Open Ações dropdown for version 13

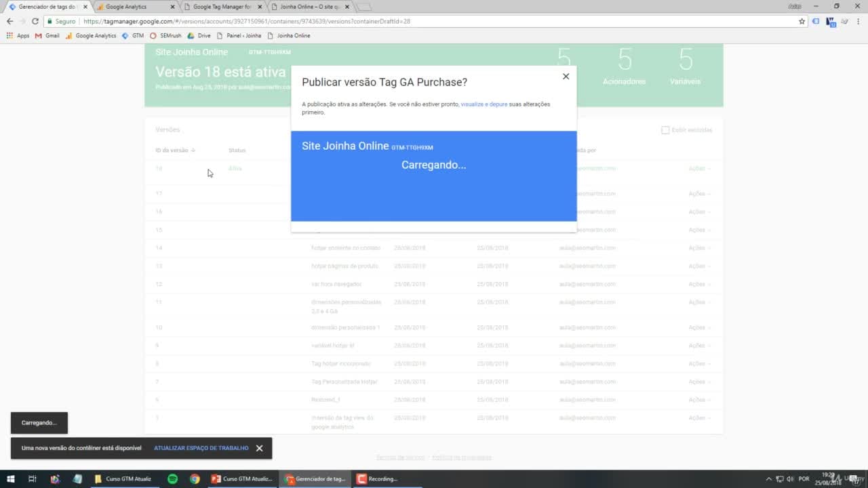[700, 266]
